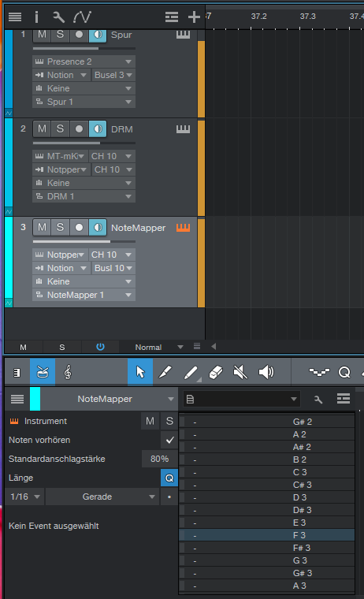Open the Gerade quantize type dropdown
This screenshot has width=364, height=599.
(x=102, y=497)
